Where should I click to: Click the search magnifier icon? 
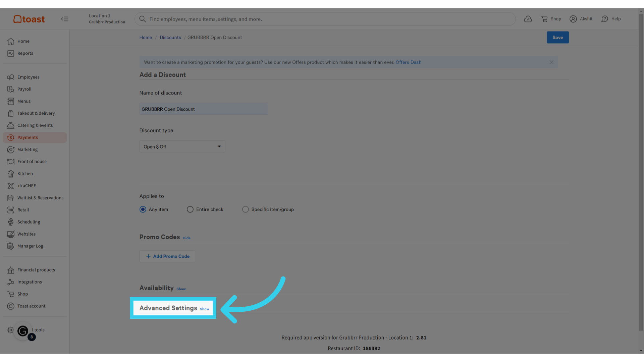pos(143,19)
